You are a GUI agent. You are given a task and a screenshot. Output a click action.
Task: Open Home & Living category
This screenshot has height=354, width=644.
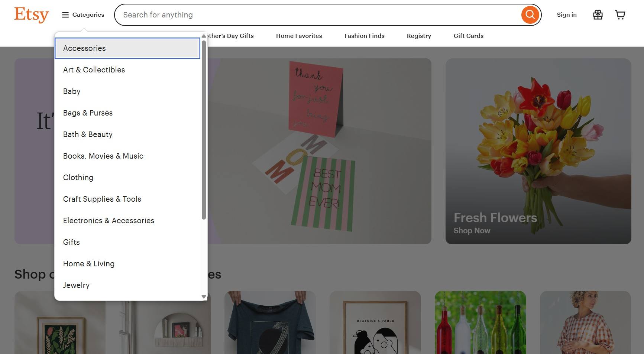click(x=127, y=264)
